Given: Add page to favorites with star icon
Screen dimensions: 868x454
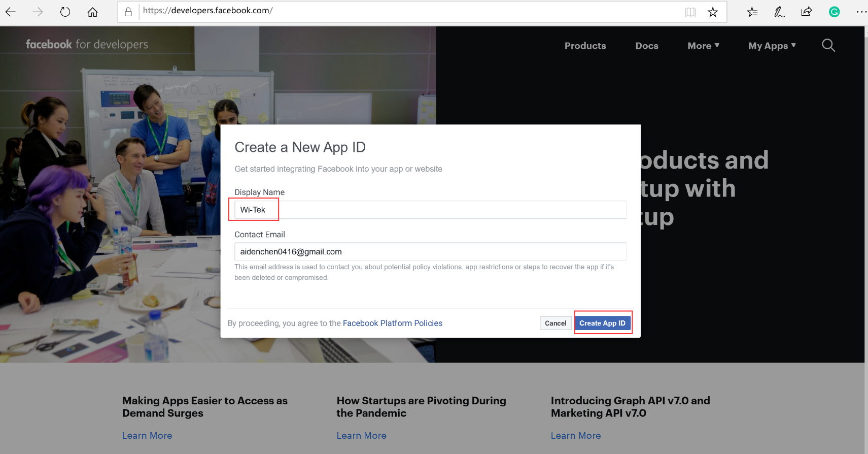Looking at the screenshot, I should click(713, 12).
